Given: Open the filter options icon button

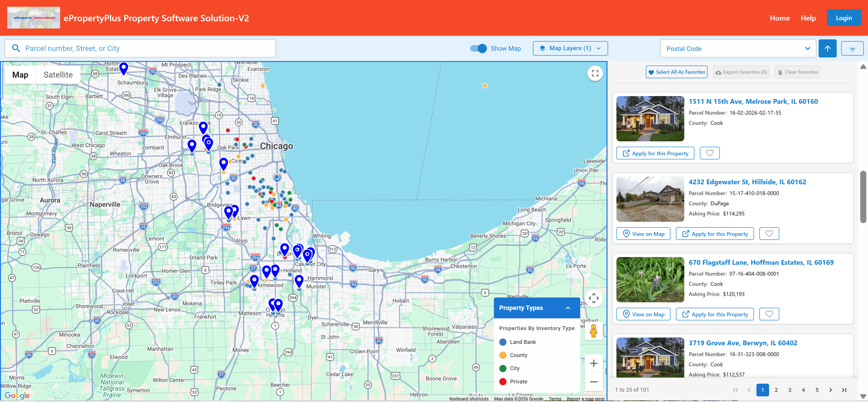Looking at the screenshot, I should 852,49.
